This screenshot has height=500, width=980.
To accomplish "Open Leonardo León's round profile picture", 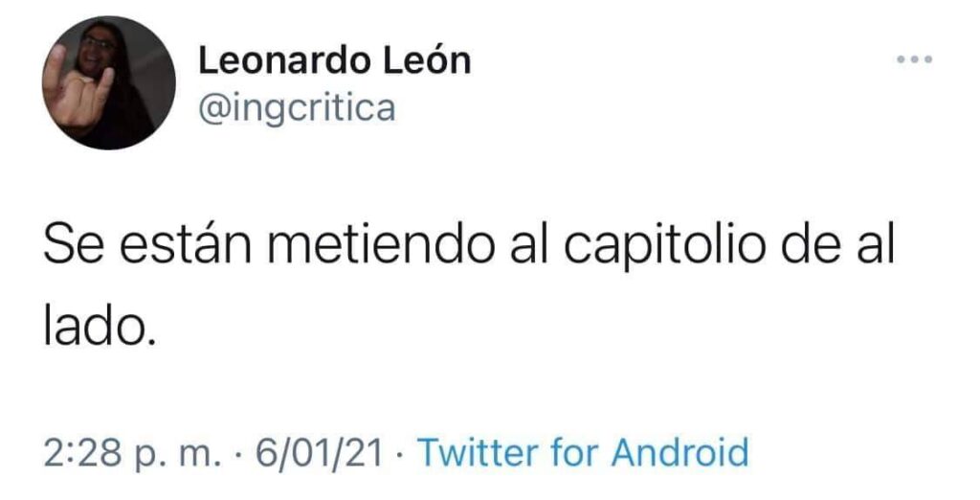I will [109, 82].
